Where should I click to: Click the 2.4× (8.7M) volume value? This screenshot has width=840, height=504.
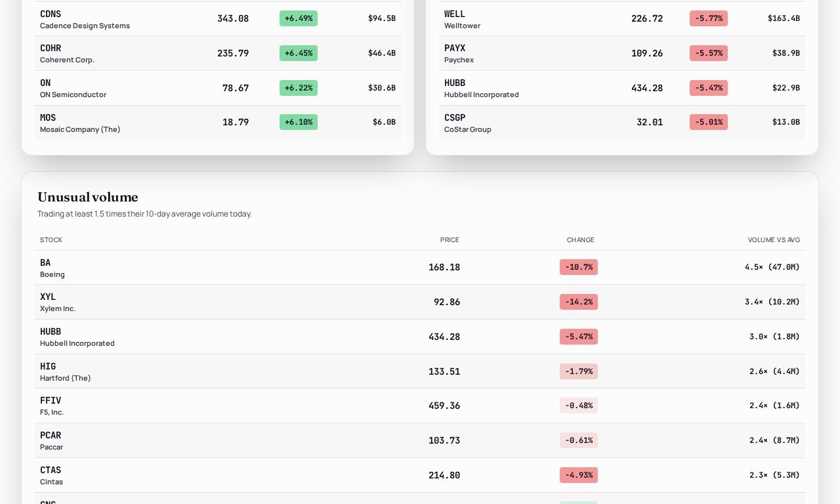click(774, 440)
